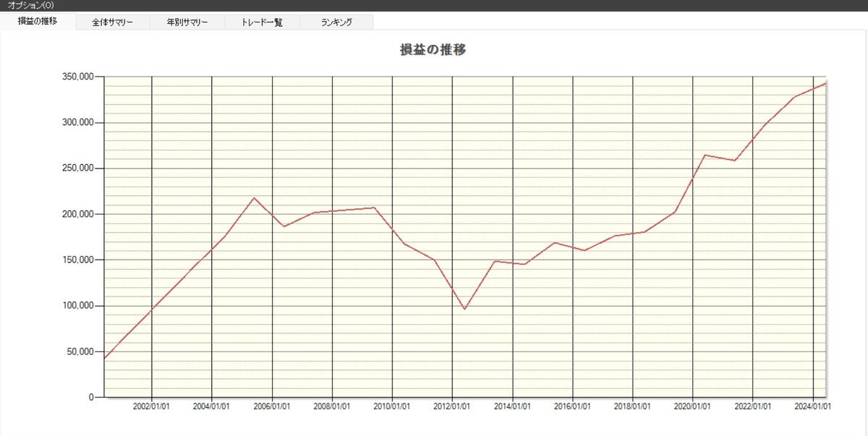Switch to the 全体サマリー tab
Screen dimensions: 868x436
[x=112, y=22]
